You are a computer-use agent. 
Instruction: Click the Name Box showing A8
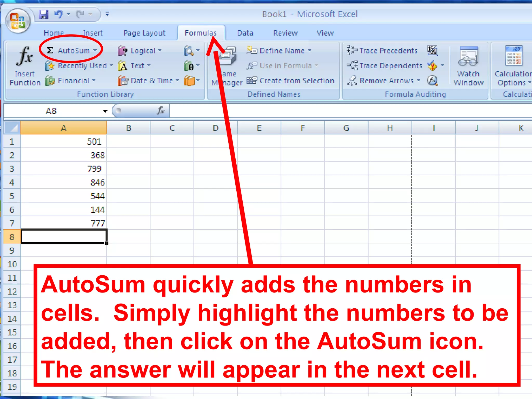coord(52,111)
